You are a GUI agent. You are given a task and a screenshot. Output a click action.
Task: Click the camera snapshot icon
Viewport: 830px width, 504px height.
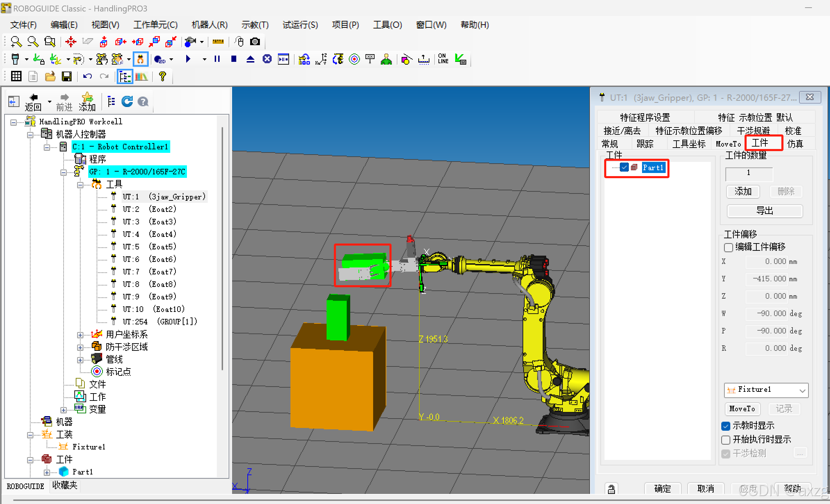point(255,42)
